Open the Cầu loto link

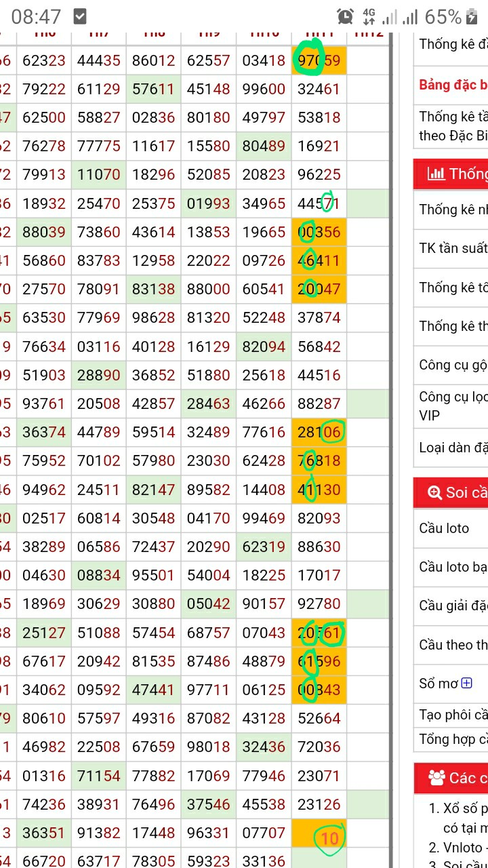pyautogui.click(x=444, y=528)
